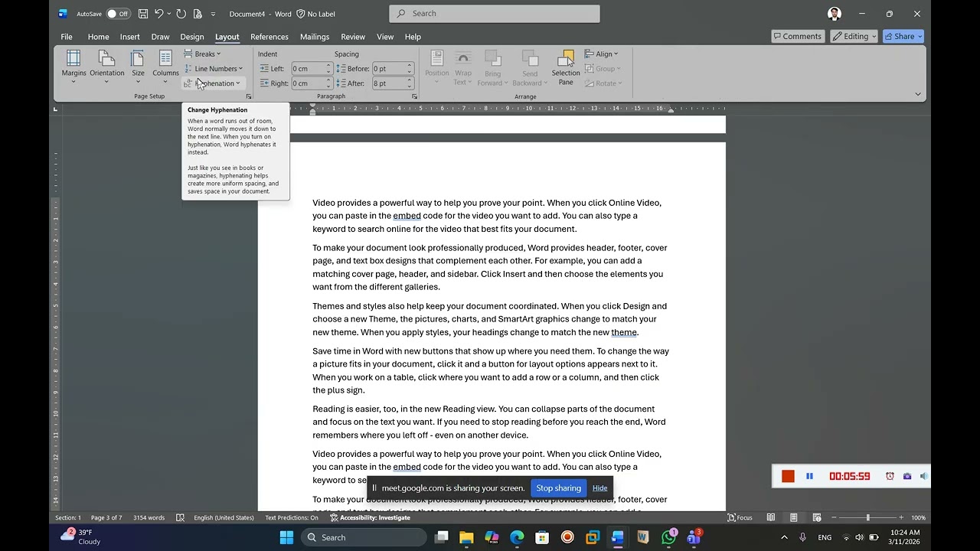Pause the screen recording
Image resolution: width=980 pixels, height=551 pixels.
click(x=809, y=476)
